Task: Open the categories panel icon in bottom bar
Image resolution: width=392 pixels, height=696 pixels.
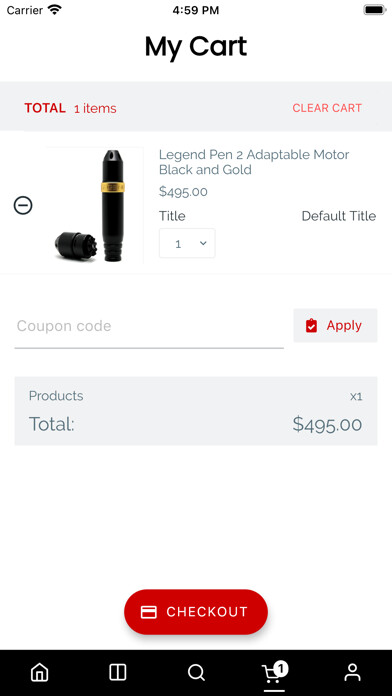Action: click(118, 672)
